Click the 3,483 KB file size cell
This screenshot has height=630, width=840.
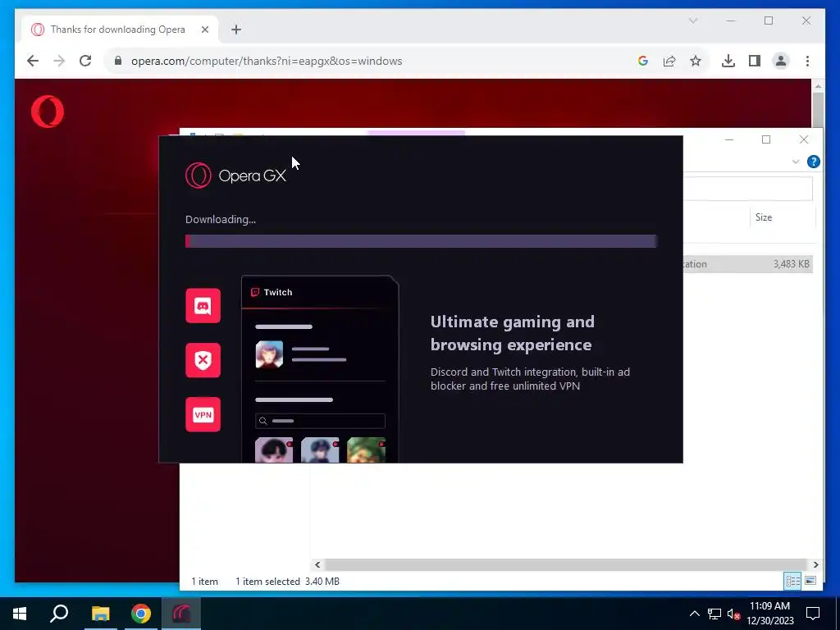(791, 263)
